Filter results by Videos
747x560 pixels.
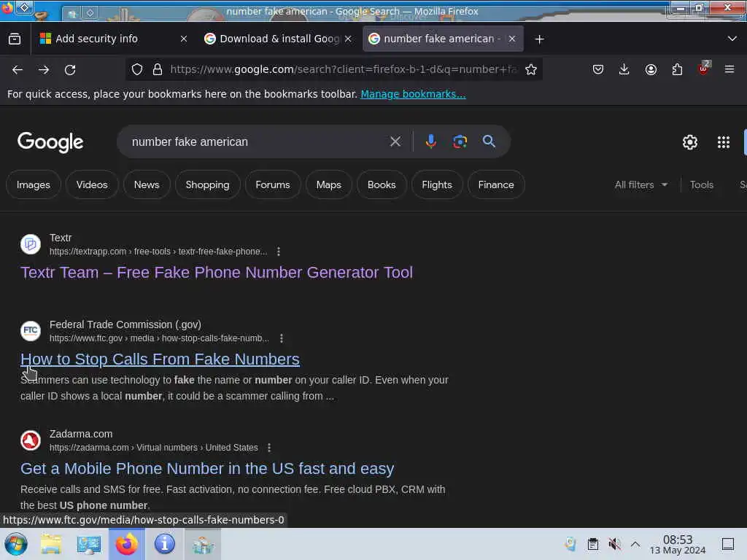[x=92, y=184]
